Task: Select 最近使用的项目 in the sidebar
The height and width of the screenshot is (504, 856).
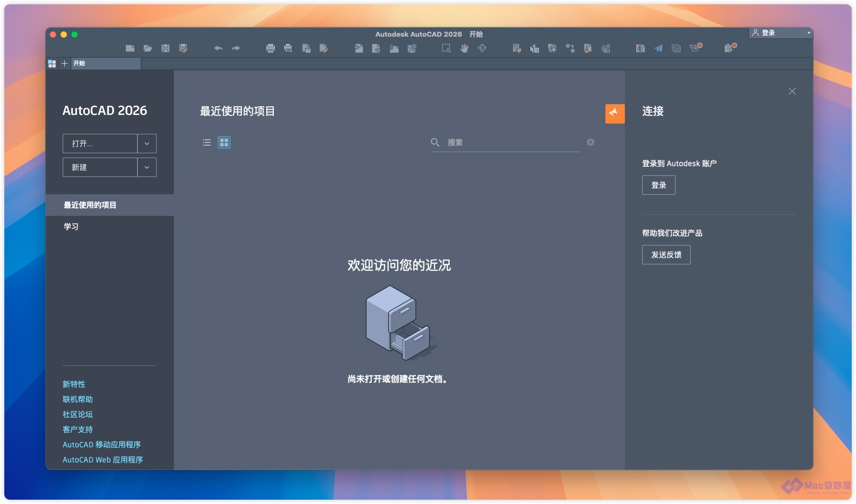Action: coord(110,205)
